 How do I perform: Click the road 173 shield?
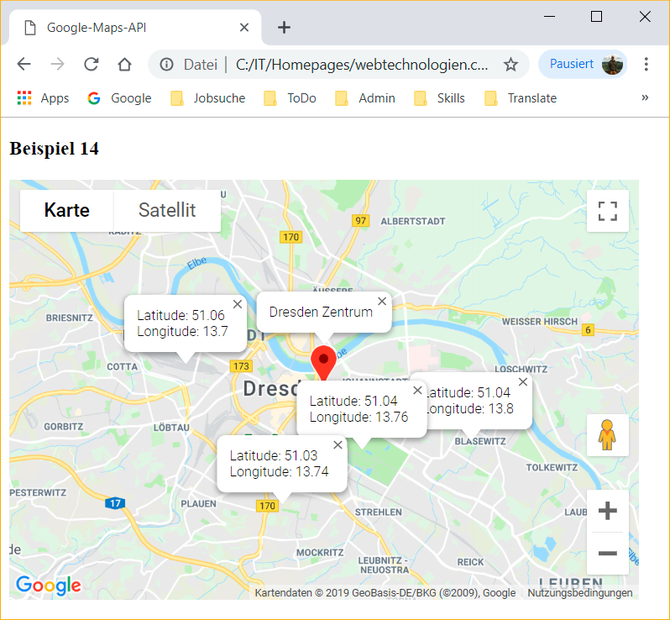pyautogui.click(x=241, y=366)
